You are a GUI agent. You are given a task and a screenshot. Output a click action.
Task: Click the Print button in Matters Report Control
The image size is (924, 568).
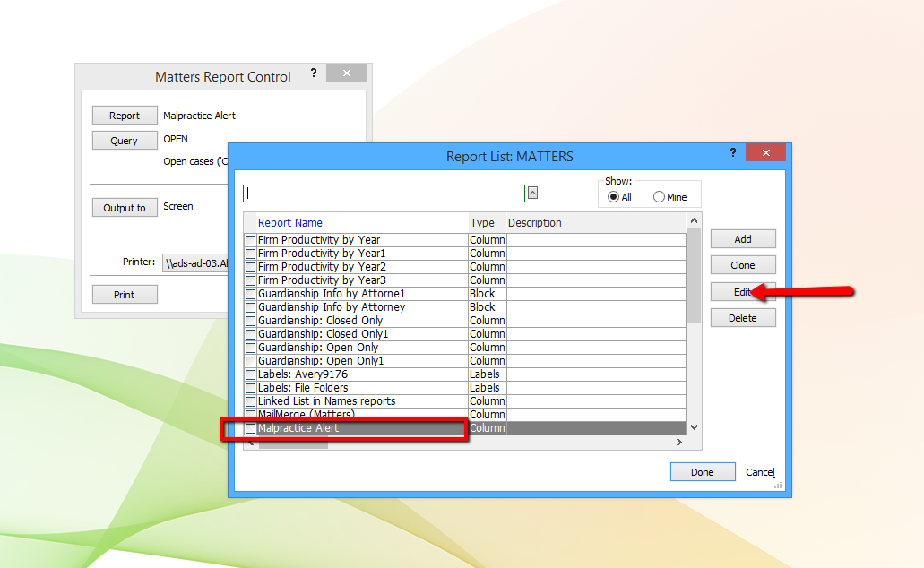[x=125, y=295]
